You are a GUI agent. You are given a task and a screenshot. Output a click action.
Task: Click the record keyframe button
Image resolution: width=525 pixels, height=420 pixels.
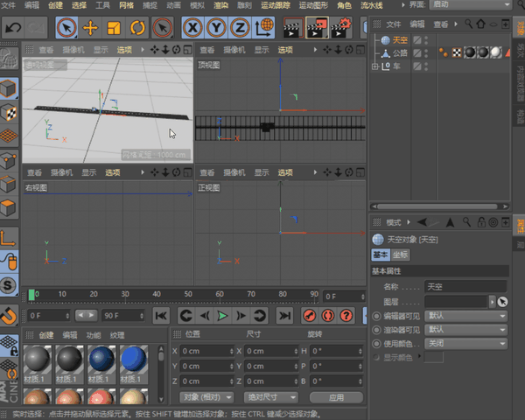309,315
